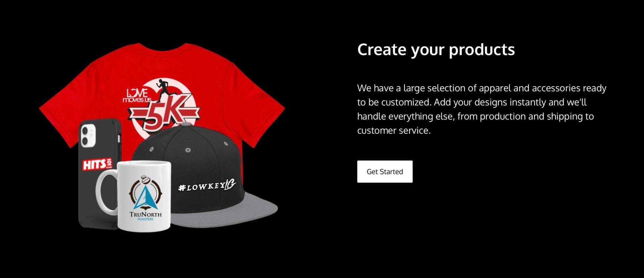
Task: Click the TruNorth Roasters text on mug
Action: (x=146, y=215)
